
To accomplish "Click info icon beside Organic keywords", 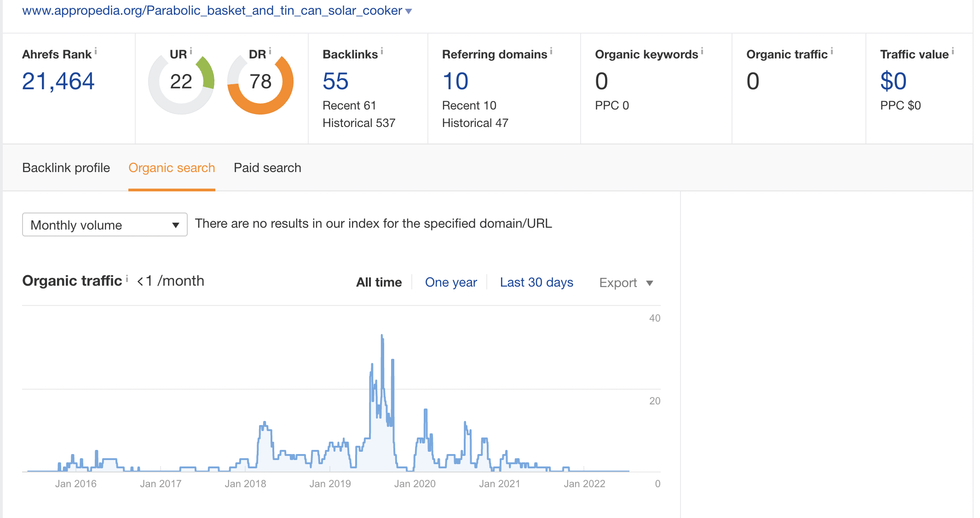I will pos(702,51).
